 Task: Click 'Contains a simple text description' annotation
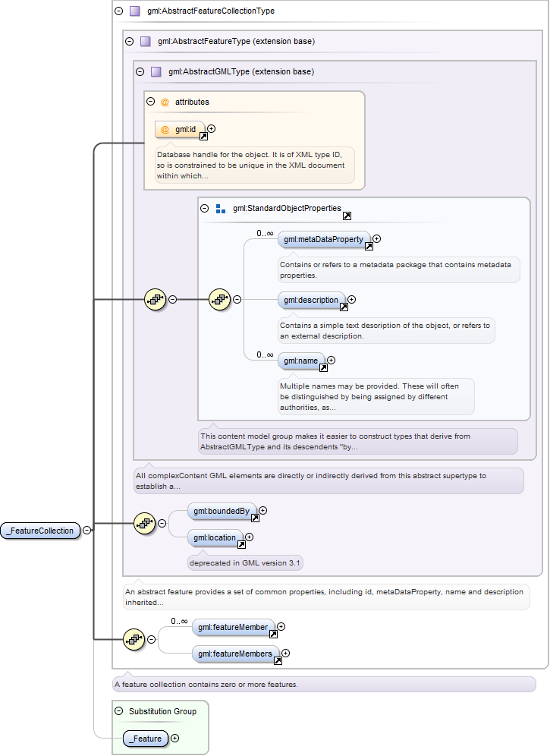pyautogui.click(x=386, y=330)
